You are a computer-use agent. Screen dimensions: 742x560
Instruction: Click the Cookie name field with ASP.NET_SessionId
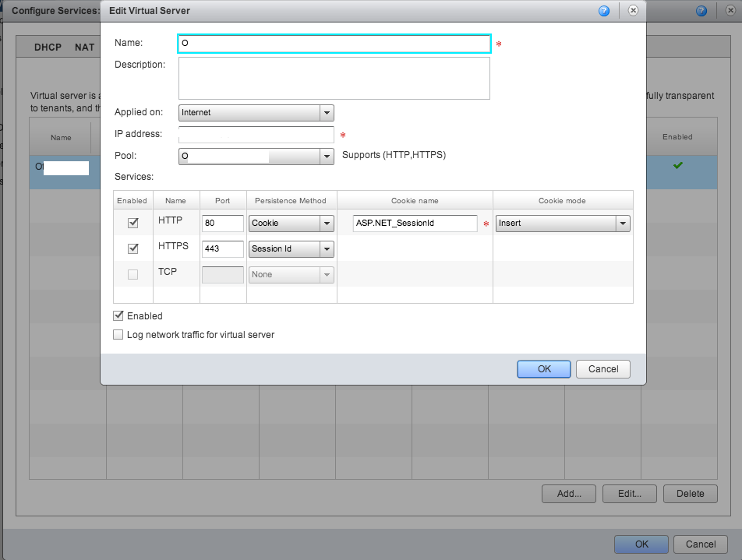[414, 224]
